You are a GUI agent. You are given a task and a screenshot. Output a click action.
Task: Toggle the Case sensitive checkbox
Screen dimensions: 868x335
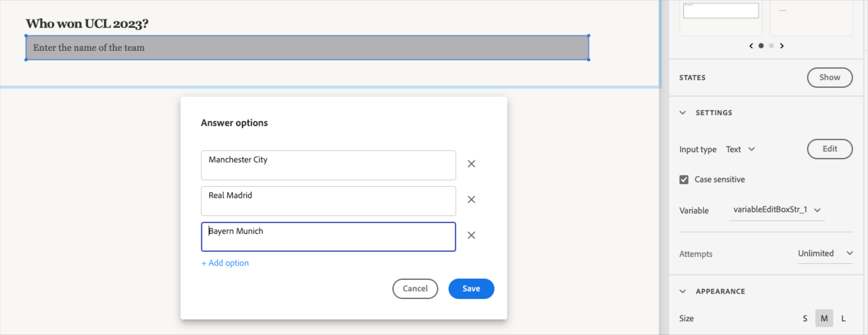point(683,179)
